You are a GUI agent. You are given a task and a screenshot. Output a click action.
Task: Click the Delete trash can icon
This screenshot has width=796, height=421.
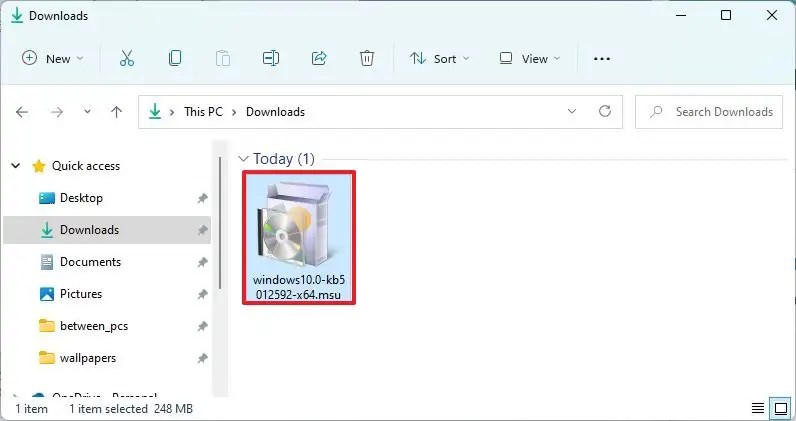(367, 58)
